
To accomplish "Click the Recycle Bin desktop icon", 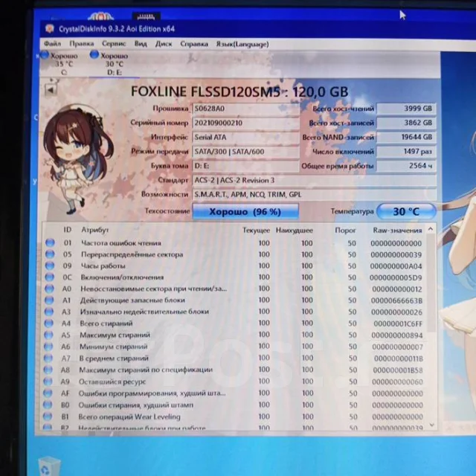I will point(48,466).
